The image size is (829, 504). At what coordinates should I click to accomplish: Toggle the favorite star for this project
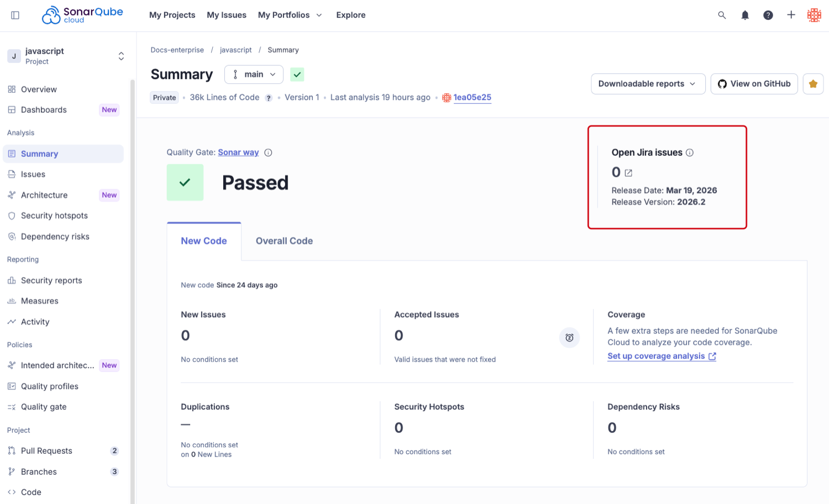(x=813, y=83)
